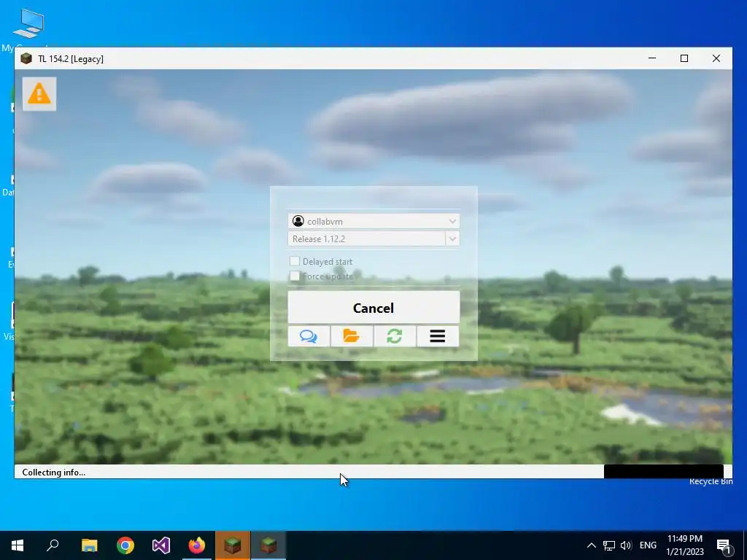Open Firefox from taskbar
Image resolution: width=747 pixels, height=560 pixels.
[197, 545]
